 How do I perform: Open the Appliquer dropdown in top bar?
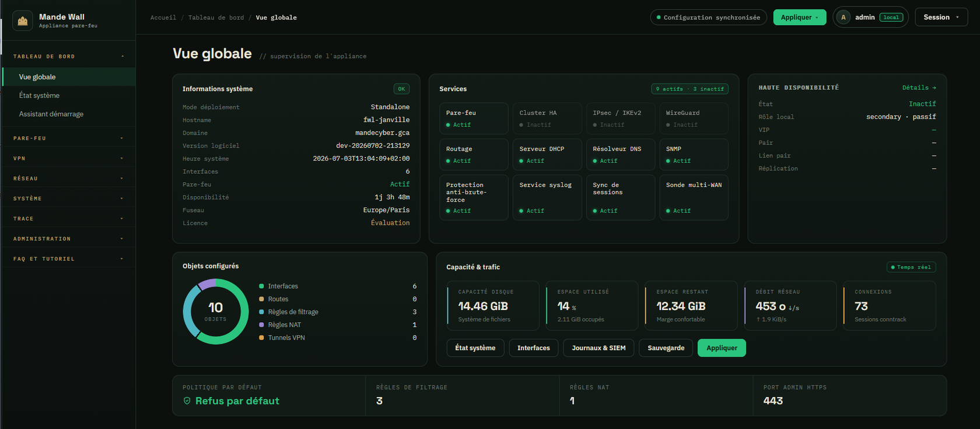(800, 18)
